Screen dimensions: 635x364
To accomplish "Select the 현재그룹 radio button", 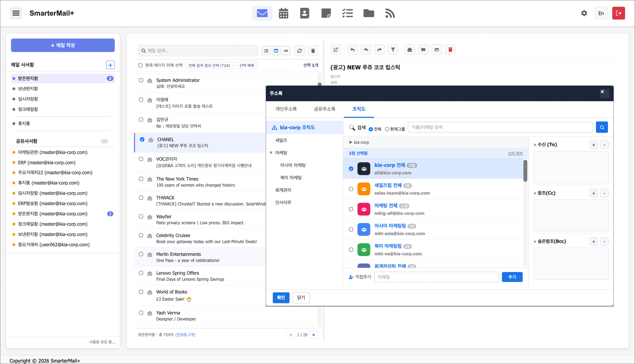I will click(x=387, y=129).
